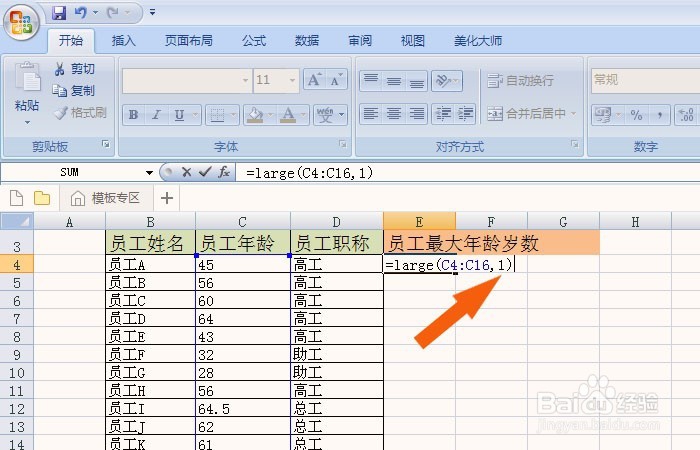This screenshot has height=450, width=700.
Task: Click 复制 to copy
Action: pos(74,91)
